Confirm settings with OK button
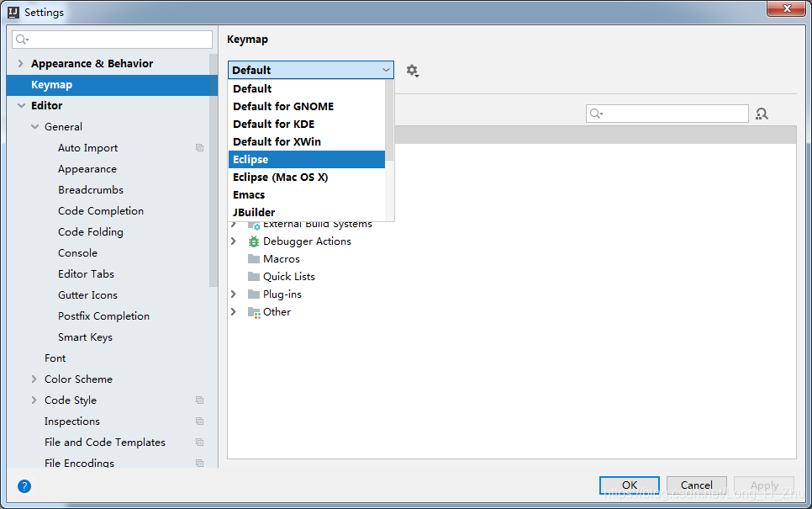Image resolution: width=812 pixels, height=509 pixels. pyautogui.click(x=630, y=485)
